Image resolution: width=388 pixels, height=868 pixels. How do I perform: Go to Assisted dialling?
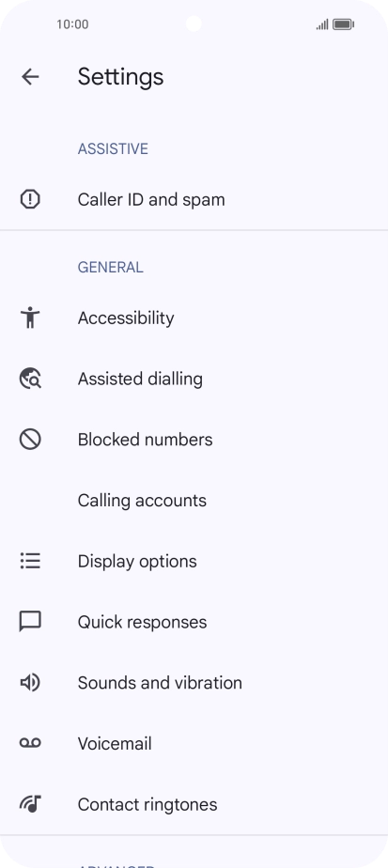click(194, 379)
